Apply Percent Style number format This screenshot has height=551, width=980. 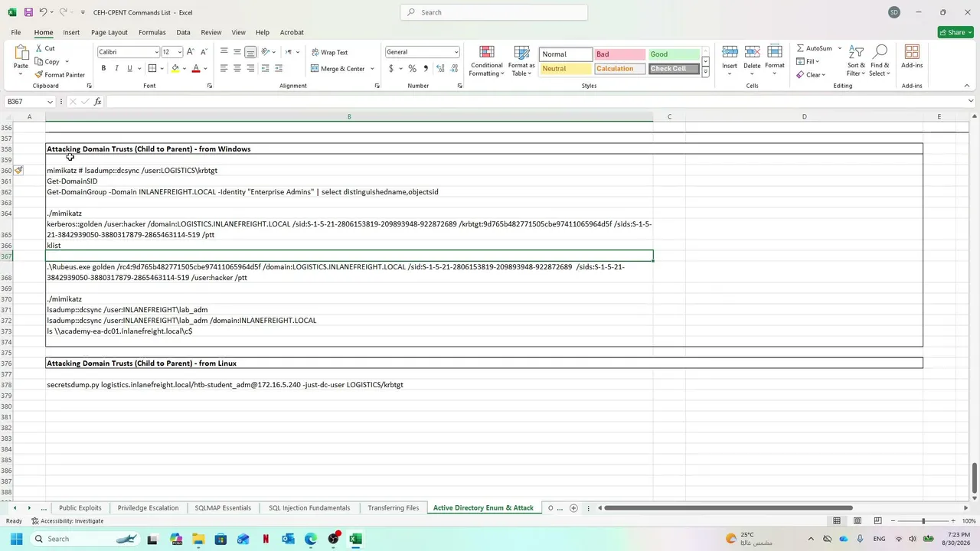point(412,69)
